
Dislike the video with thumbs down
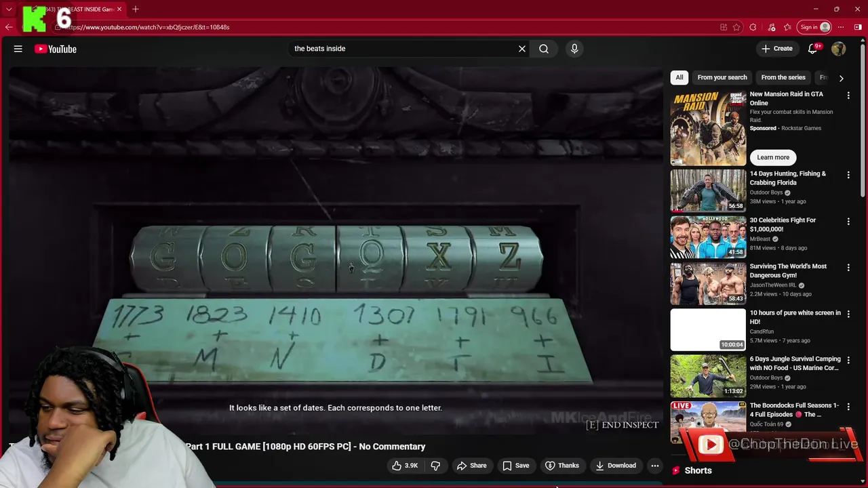435,466
